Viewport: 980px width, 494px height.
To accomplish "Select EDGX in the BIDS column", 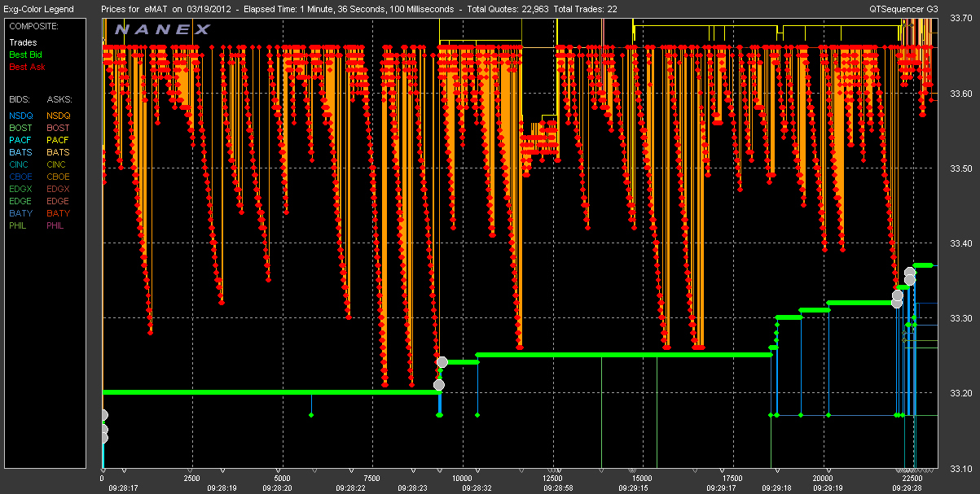I will click(x=20, y=189).
